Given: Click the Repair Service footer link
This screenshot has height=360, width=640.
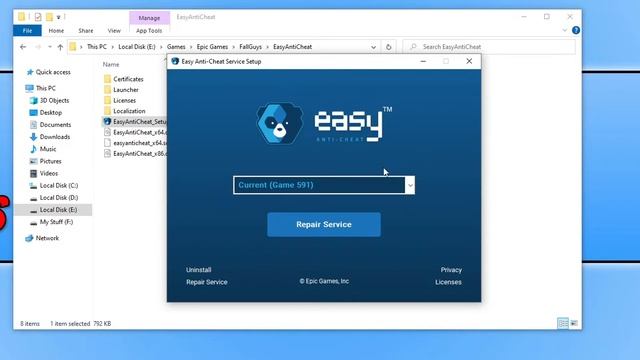Looking at the screenshot, I should coord(207,282).
